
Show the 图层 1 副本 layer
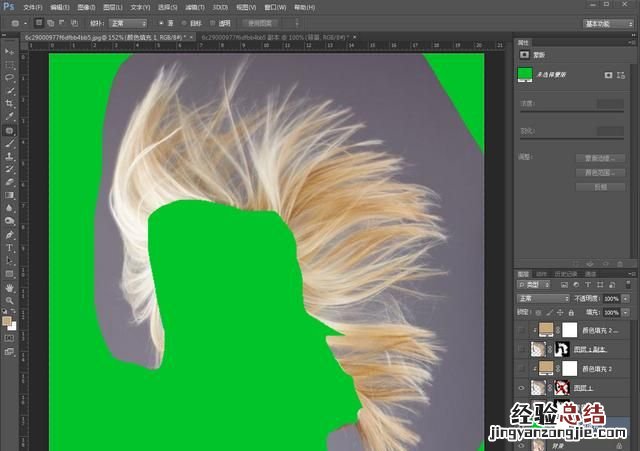pyautogui.click(x=523, y=348)
